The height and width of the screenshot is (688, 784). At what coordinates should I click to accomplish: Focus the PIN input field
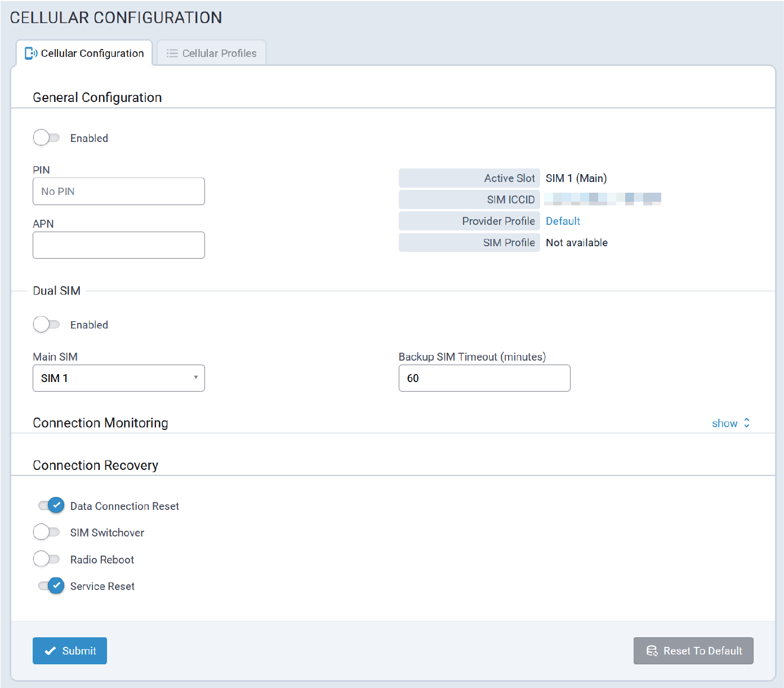119,192
